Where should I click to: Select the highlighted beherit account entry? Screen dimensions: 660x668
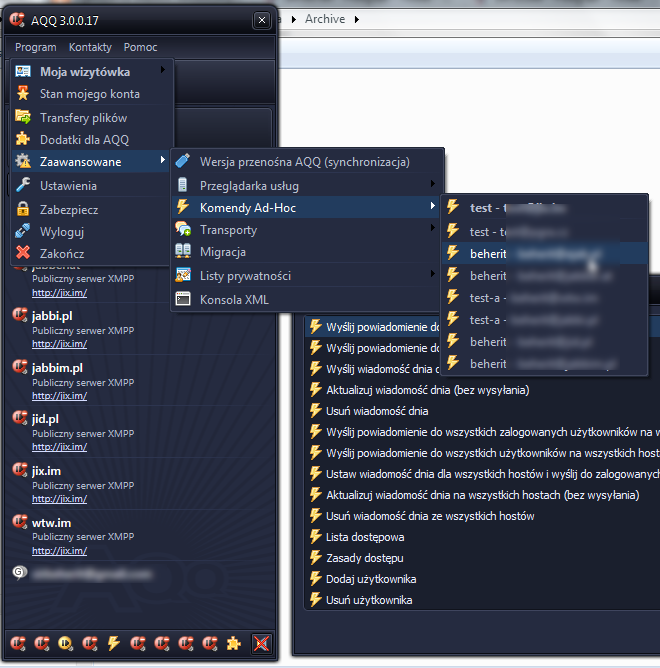coord(545,253)
